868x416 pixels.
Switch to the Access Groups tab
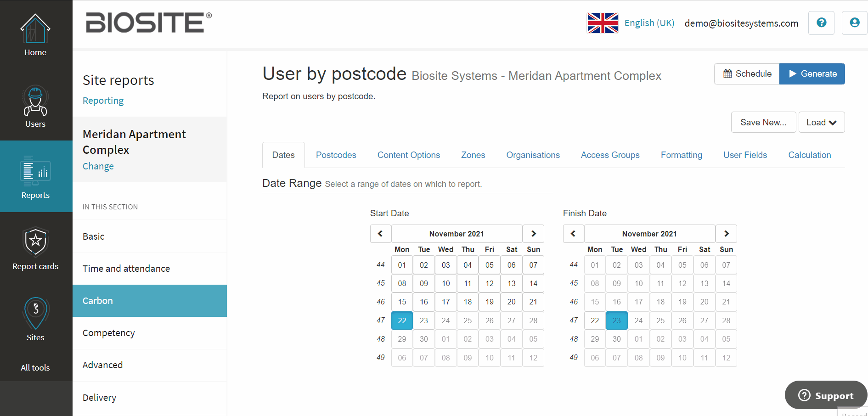click(610, 155)
